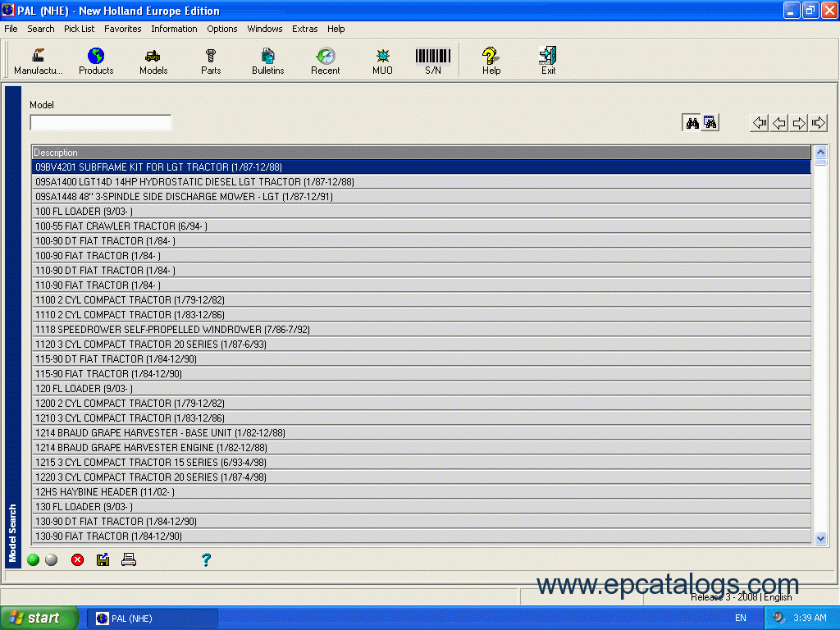Viewport: 840px width, 630px height.
Task: Select 100 FL LOADER (9/03- ) row
Action: pos(421,212)
